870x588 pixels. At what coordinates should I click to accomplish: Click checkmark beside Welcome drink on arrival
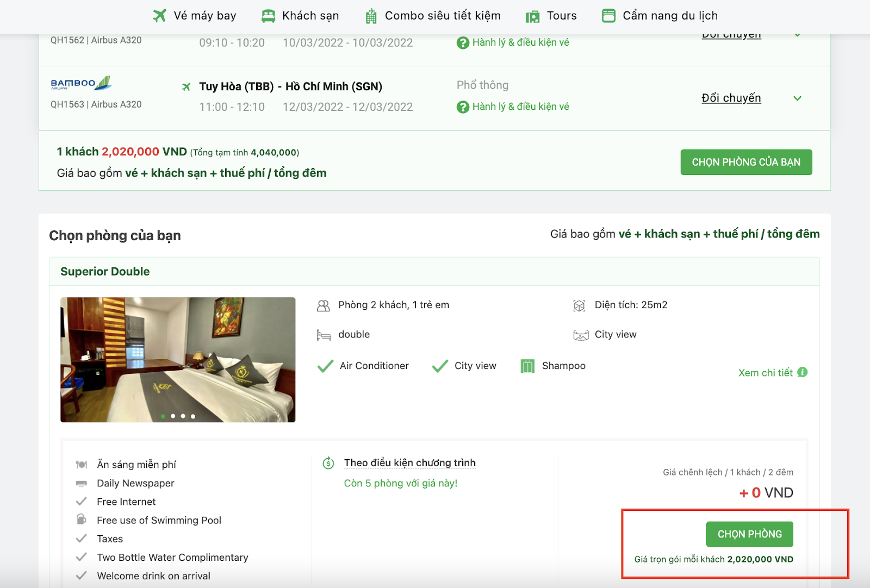82,576
